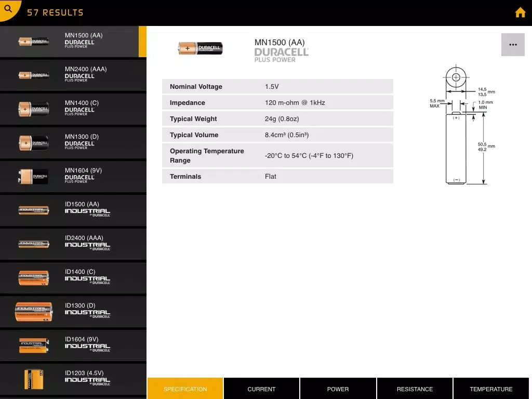Click the Impedance value '120 m-ohm @ 1kHz'
Screen dimensions: 532x399
[x=295, y=102]
